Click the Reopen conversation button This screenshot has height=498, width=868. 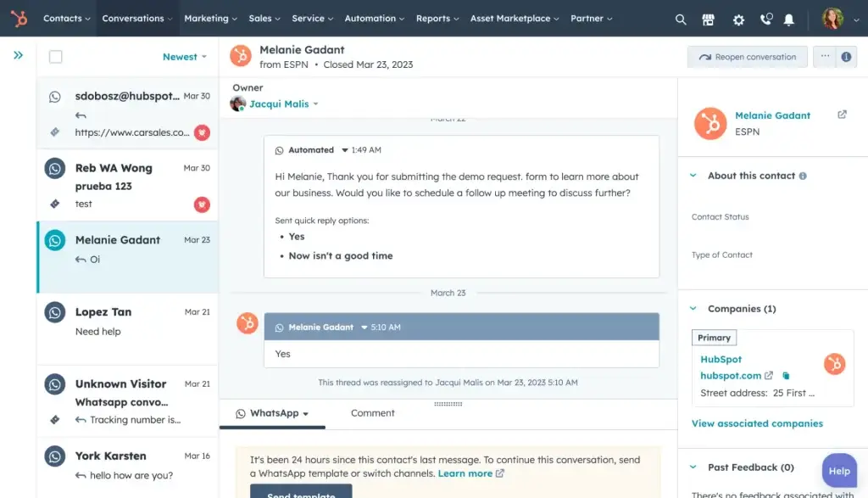coord(747,57)
